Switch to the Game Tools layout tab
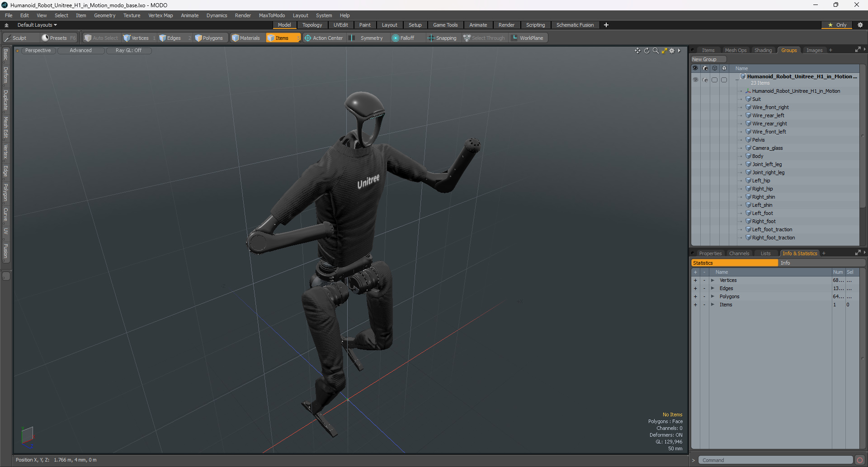The image size is (868, 467). [x=445, y=25]
